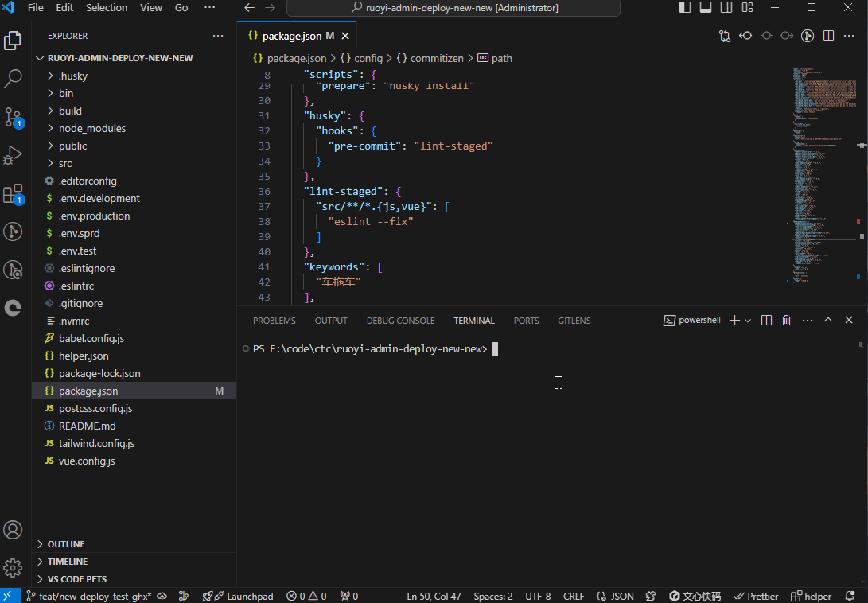
Task: Open editor More Actions ellipsis
Action: click(x=849, y=36)
